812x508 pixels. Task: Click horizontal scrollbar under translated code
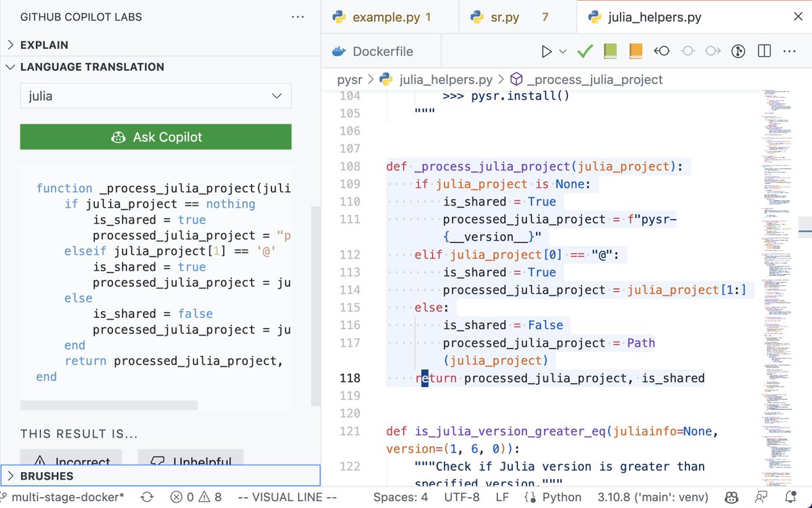(x=109, y=405)
